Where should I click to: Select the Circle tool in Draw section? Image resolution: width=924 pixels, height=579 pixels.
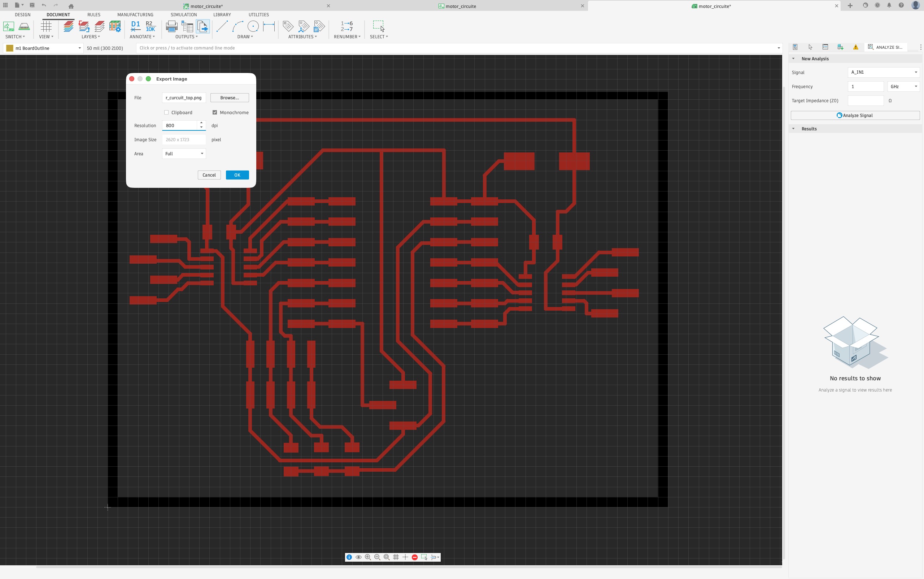pyautogui.click(x=253, y=26)
